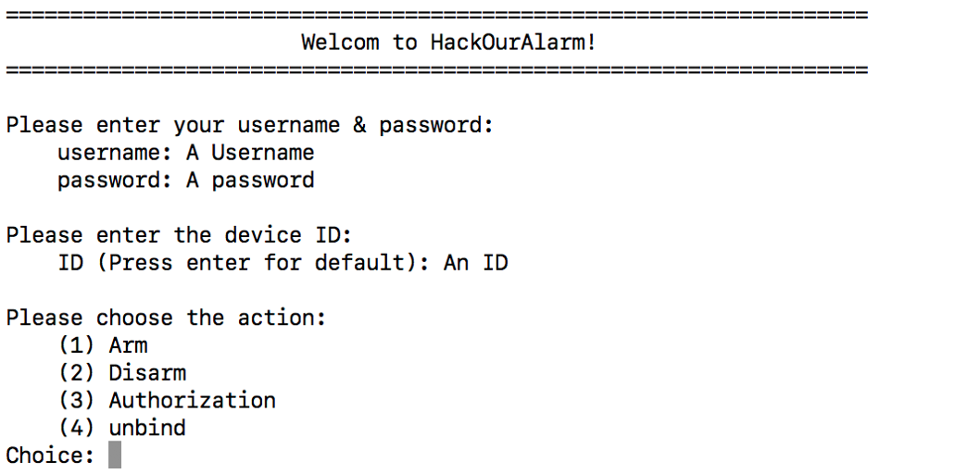This screenshot has width=980, height=474.
Task: Click the 'Please enter your username & password' line
Action: click(x=249, y=125)
